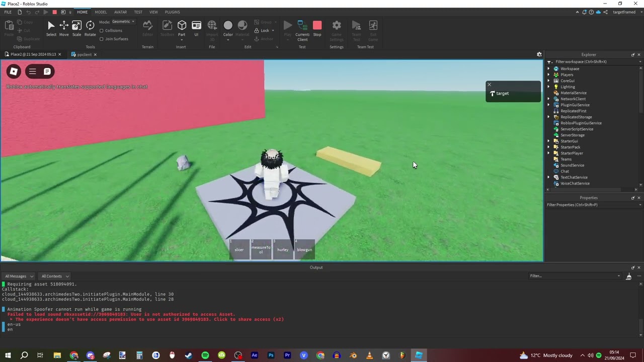Viewport: 644px width, 362px height.
Task: Select the slicer tool in hotbar
Action: pyautogui.click(x=239, y=249)
